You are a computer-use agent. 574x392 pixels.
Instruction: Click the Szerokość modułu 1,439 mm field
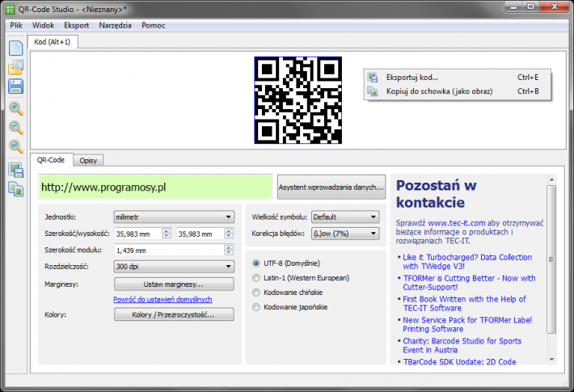pos(169,251)
